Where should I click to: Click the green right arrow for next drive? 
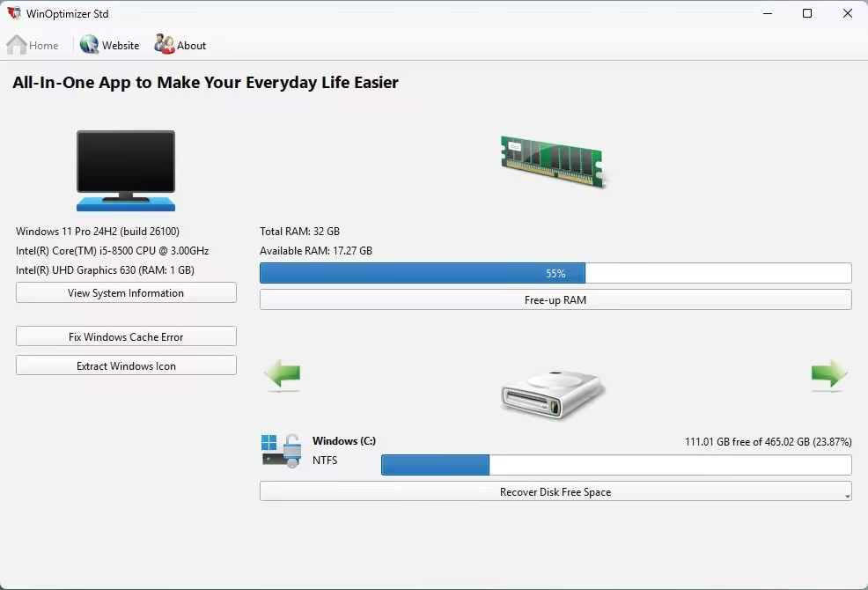[828, 376]
